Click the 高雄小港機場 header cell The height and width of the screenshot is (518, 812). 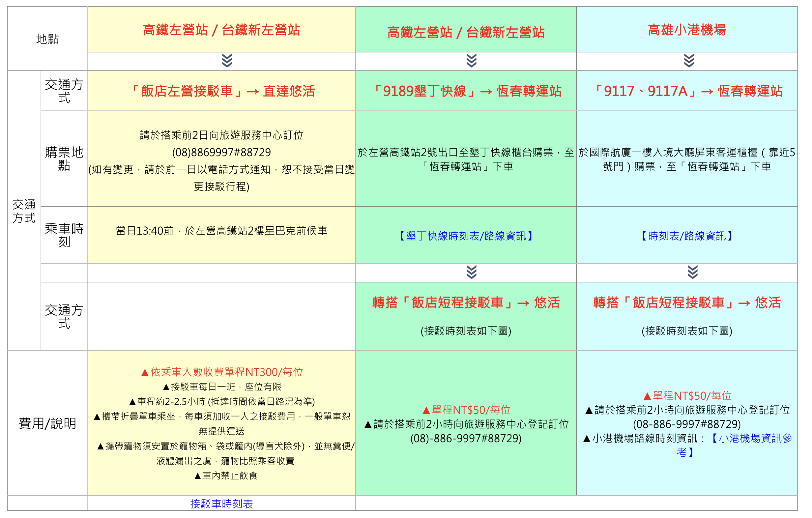coord(686,30)
